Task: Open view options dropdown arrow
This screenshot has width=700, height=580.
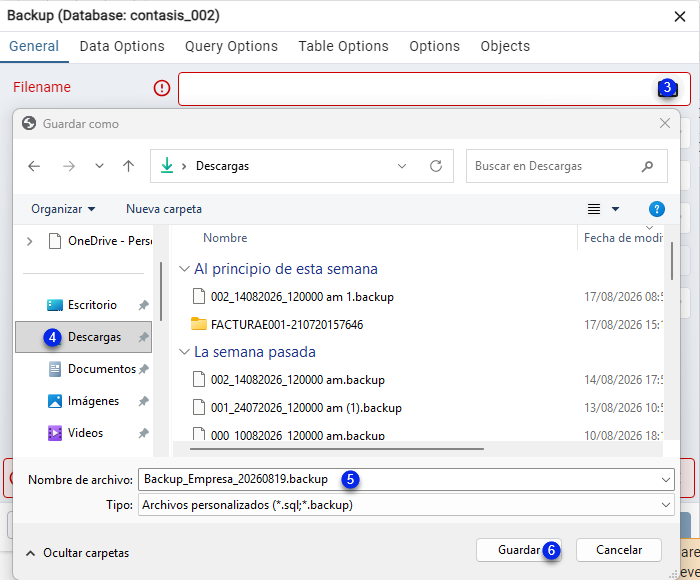Action: coord(615,209)
